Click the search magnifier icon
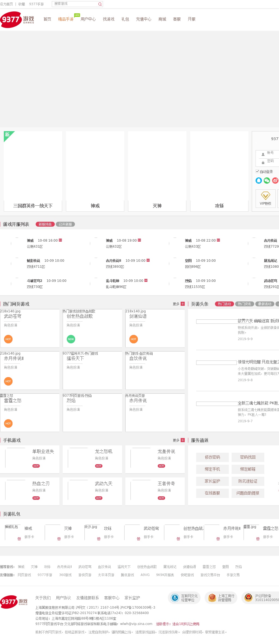Screen dimensions: 279x644 pyautogui.click(x=100, y=4)
